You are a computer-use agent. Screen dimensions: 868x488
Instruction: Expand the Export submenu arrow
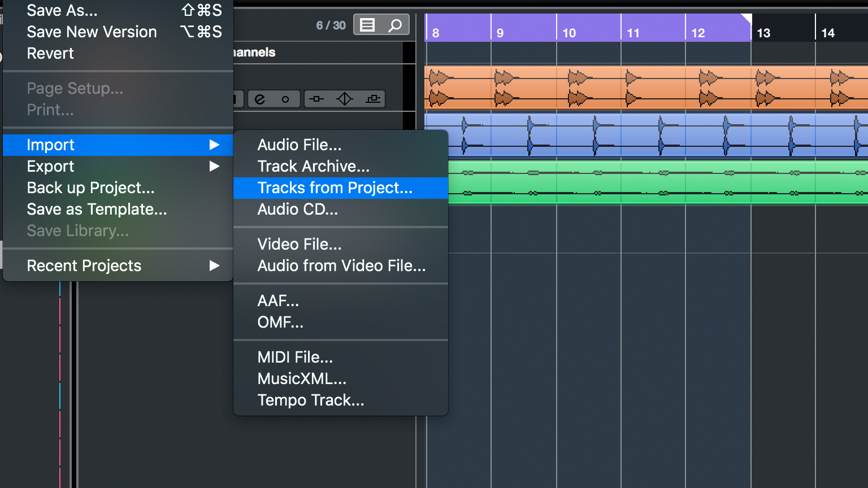(215, 166)
